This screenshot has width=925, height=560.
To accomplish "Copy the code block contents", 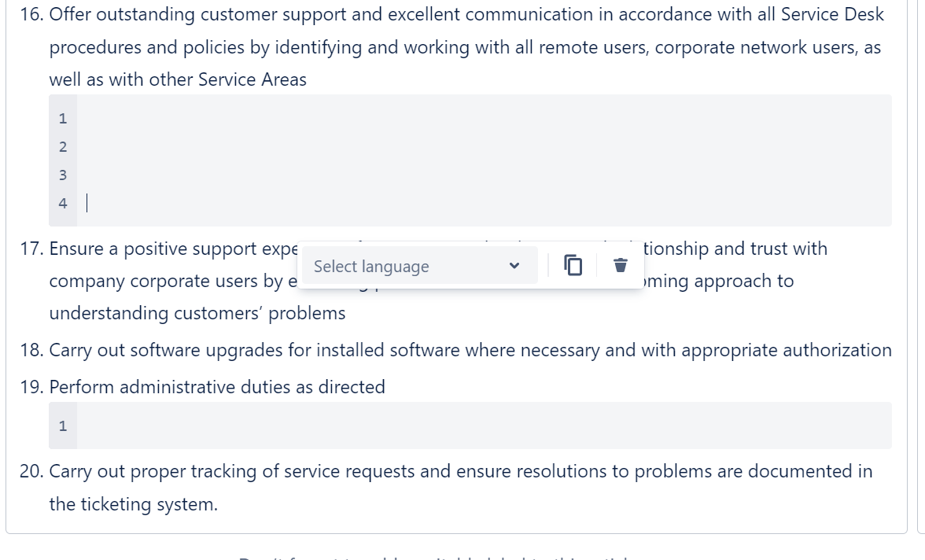I will [x=573, y=266].
